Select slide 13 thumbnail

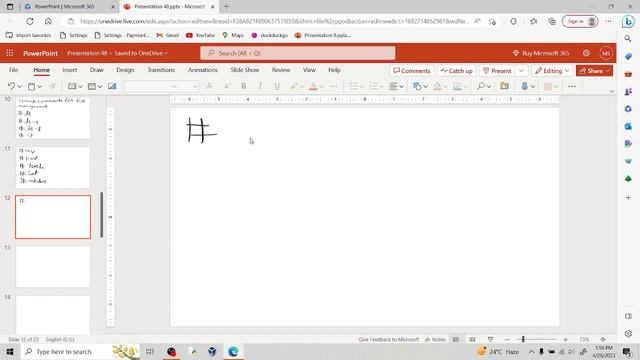[53, 267]
